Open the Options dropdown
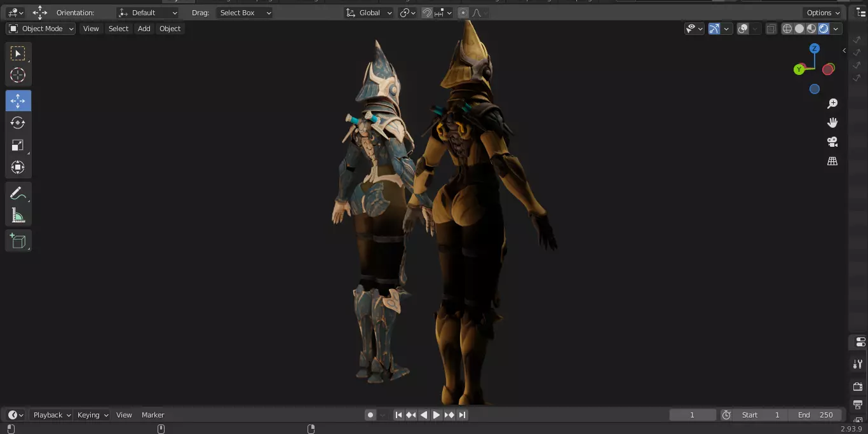Viewport: 868px width, 434px height. tap(823, 13)
